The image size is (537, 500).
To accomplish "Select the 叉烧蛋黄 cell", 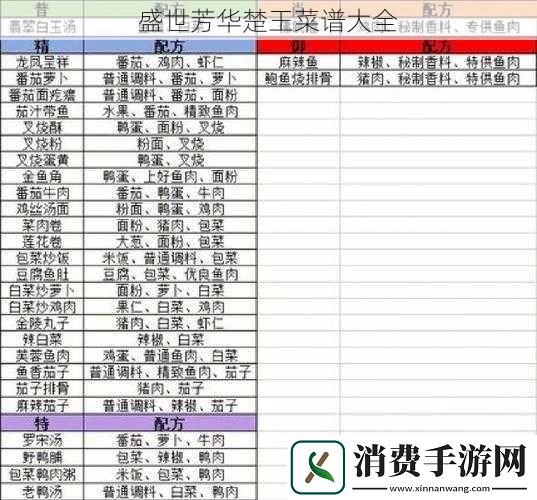I will 42,160.
